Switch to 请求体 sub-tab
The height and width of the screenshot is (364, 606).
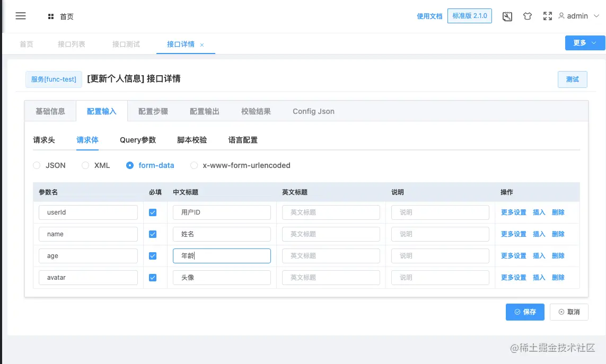pos(87,140)
